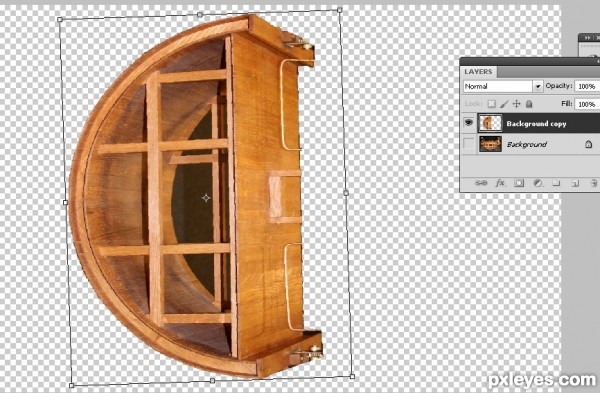Click the bottom-right transform corner handle

tap(352, 377)
